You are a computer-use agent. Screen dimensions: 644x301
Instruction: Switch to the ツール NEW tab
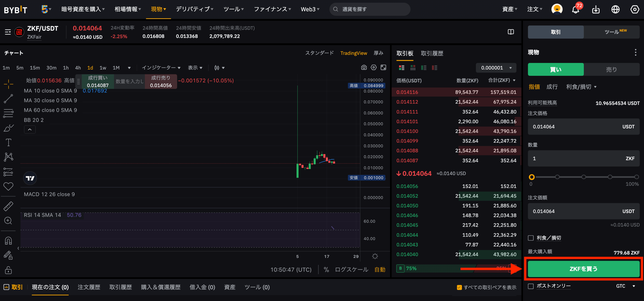point(611,32)
